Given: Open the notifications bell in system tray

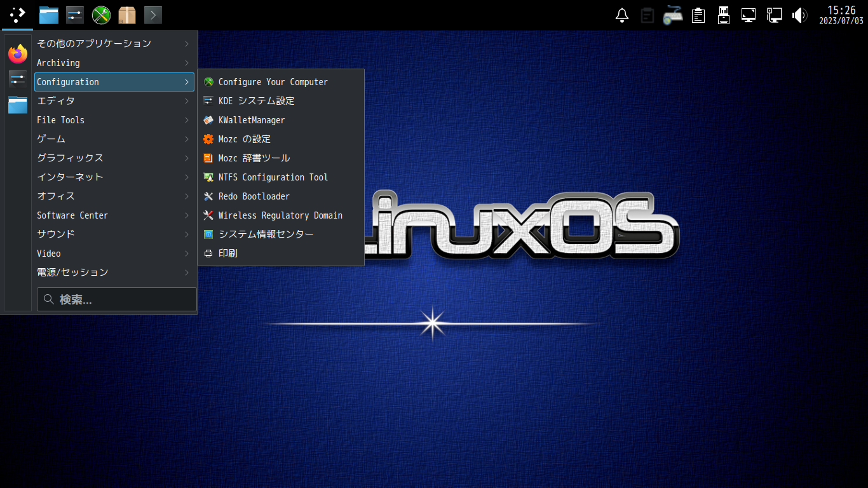Looking at the screenshot, I should (623, 15).
